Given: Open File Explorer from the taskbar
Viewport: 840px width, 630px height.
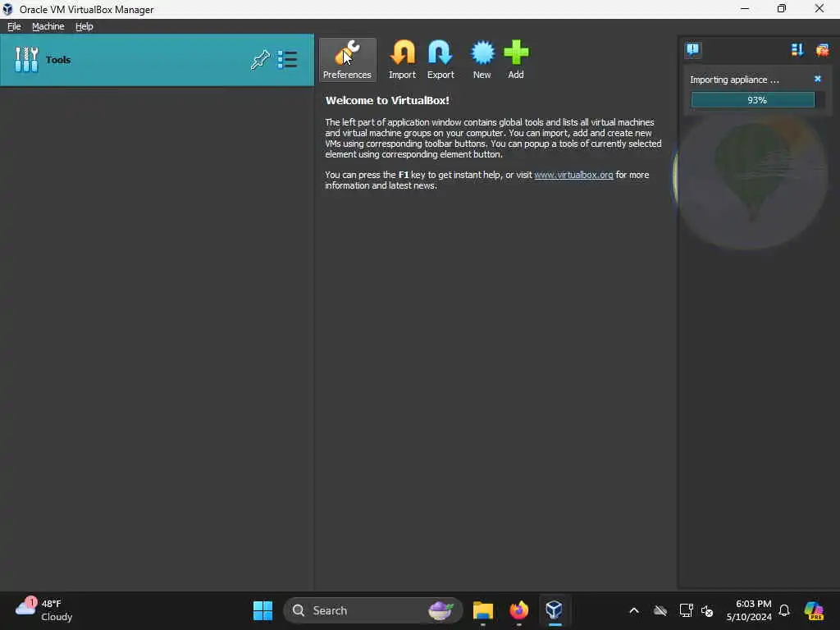Looking at the screenshot, I should [x=482, y=610].
